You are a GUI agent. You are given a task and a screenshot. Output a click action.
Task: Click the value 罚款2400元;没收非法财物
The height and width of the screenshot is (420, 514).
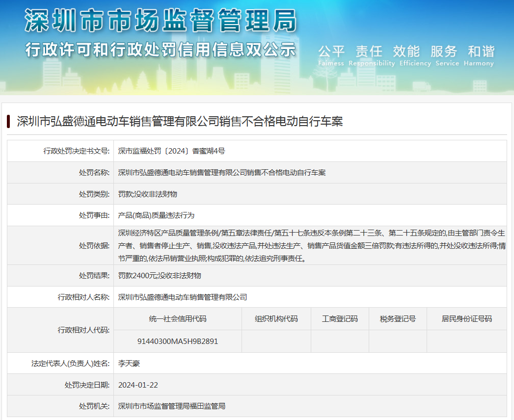click(x=160, y=276)
